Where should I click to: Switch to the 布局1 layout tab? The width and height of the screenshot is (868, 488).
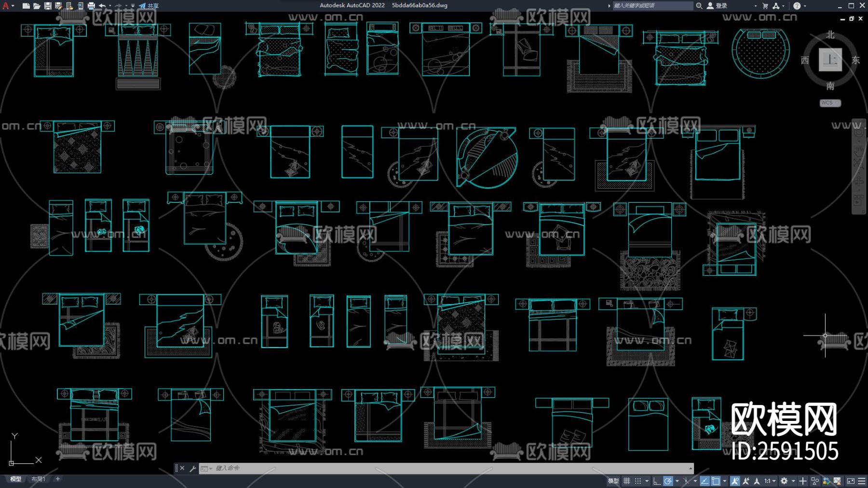tap(38, 479)
